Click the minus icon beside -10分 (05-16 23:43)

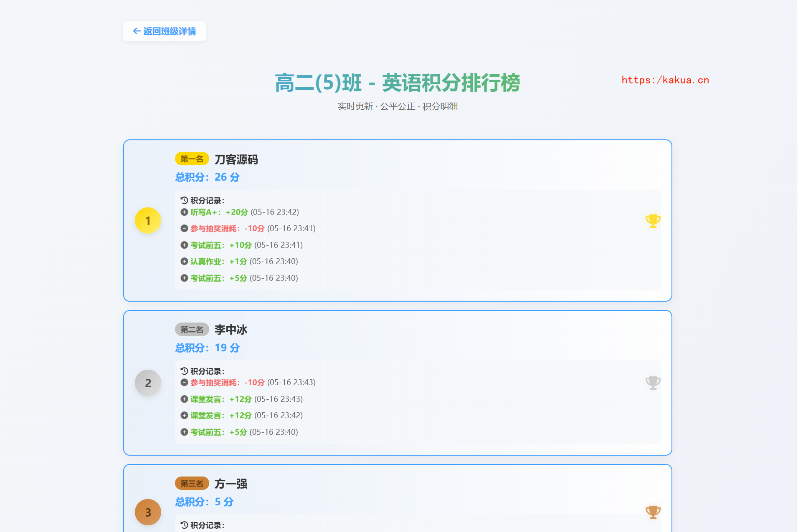(x=184, y=382)
